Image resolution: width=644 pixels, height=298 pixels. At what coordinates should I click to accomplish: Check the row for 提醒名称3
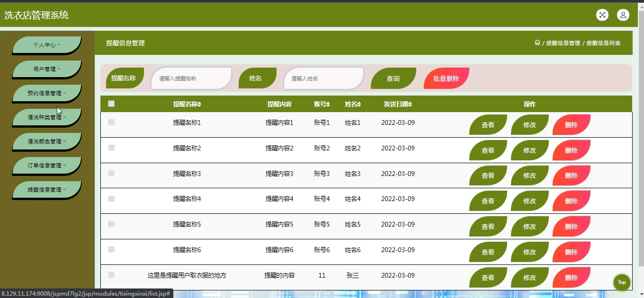(x=111, y=173)
